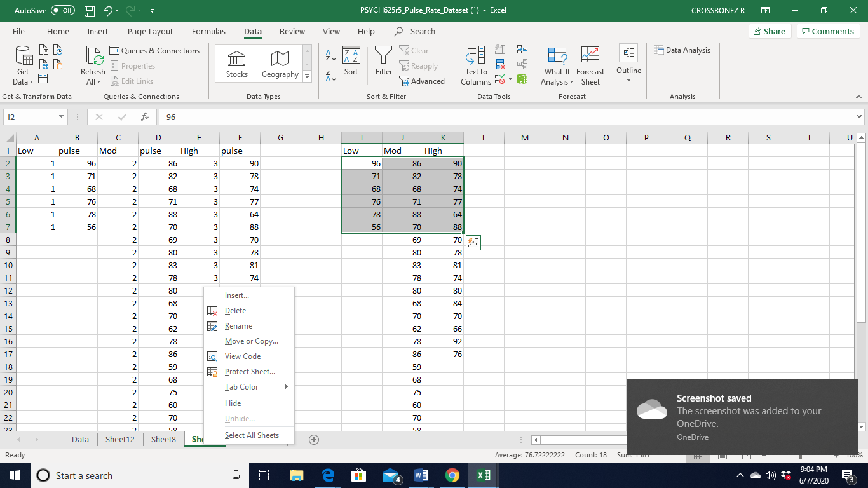Image resolution: width=868 pixels, height=488 pixels.
Task: Choose the Stocks data type
Action: click(x=237, y=65)
